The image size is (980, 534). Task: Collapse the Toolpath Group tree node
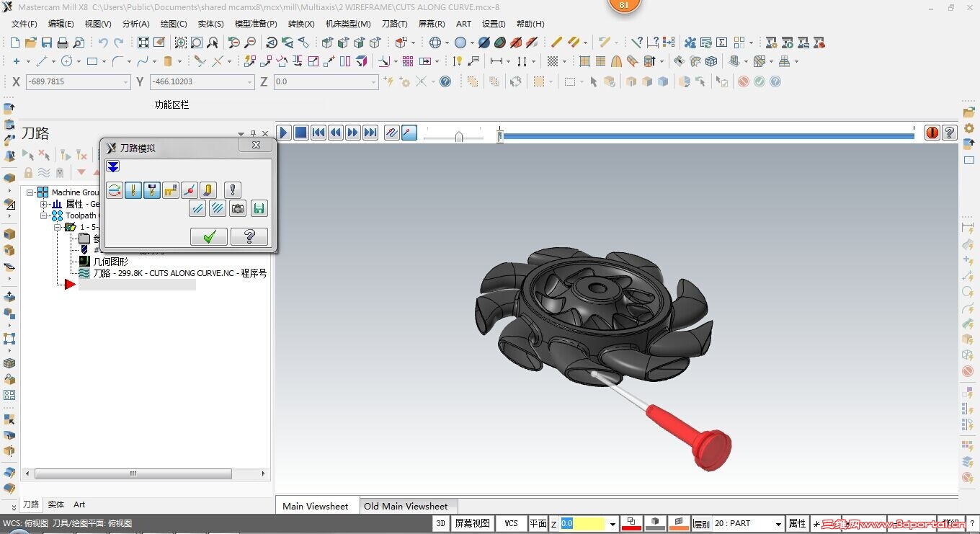(44, 215)
